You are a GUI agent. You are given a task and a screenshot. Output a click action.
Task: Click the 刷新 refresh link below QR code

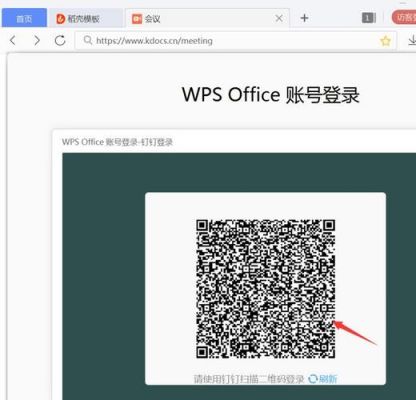tap(323, 379)
